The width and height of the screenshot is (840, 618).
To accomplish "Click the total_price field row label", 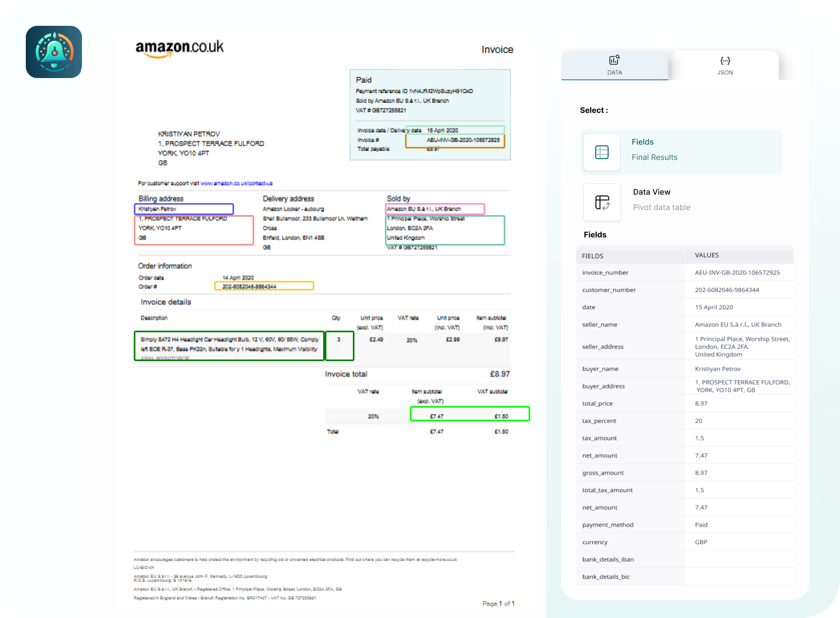I will point(597,403).
